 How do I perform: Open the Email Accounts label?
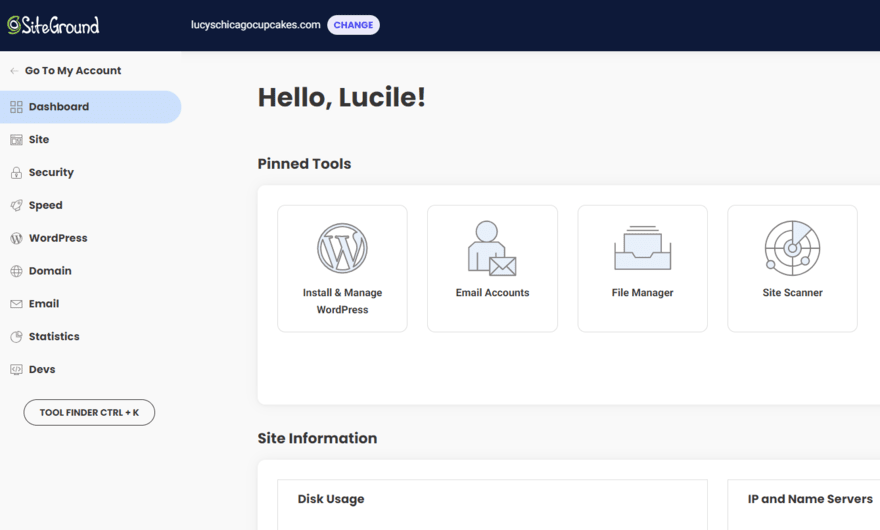[x=492, y=293]
